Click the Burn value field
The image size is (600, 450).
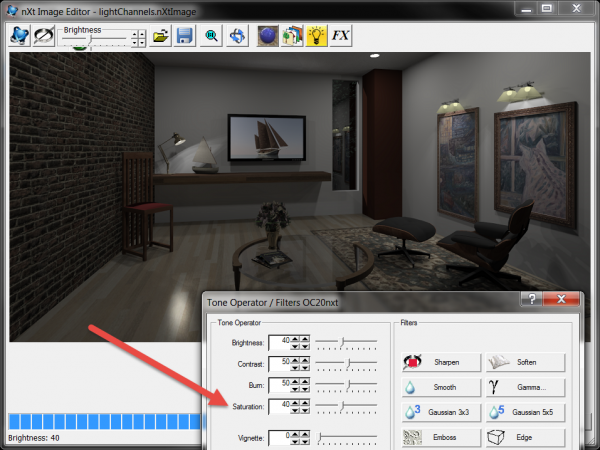click(279, 385)
